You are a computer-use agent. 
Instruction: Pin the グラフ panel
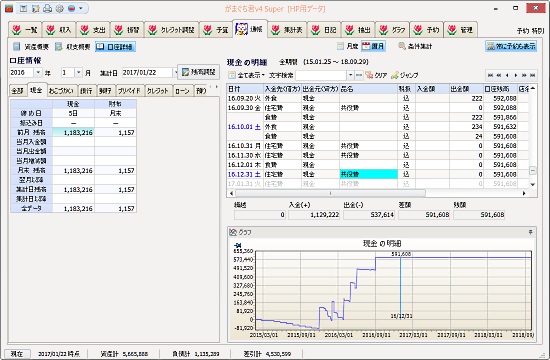pyautogui.click(x=531, y=232)
